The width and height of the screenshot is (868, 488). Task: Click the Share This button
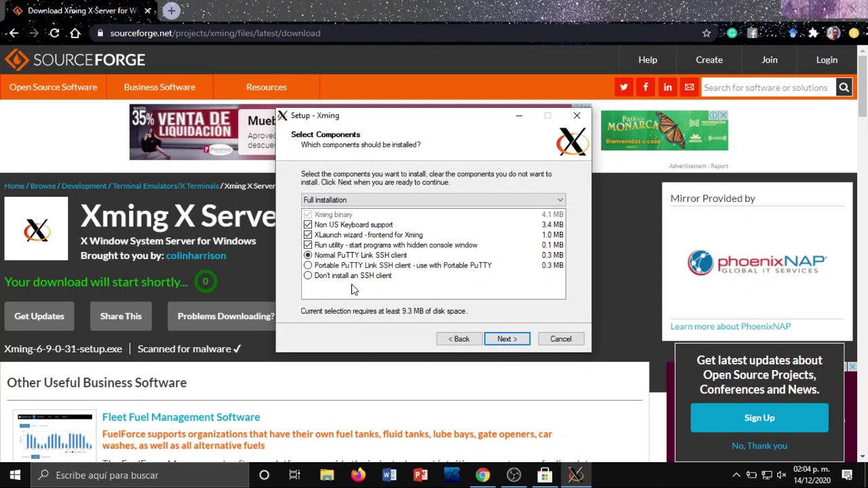tap(121, 316)
